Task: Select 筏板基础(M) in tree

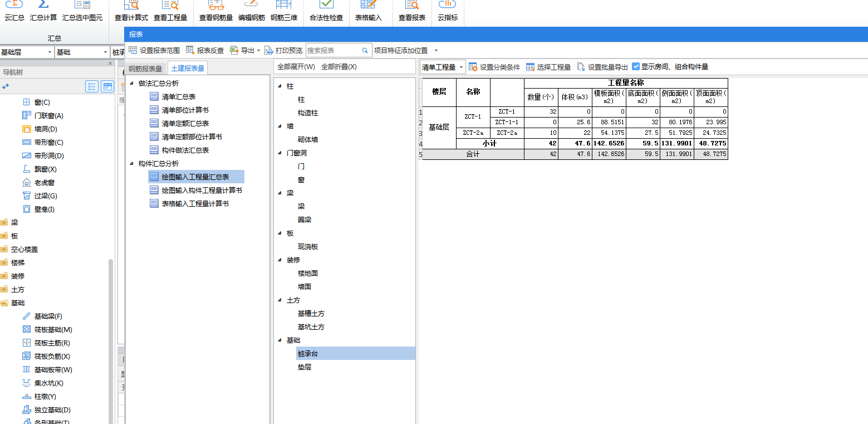Action: coord(47,330)
